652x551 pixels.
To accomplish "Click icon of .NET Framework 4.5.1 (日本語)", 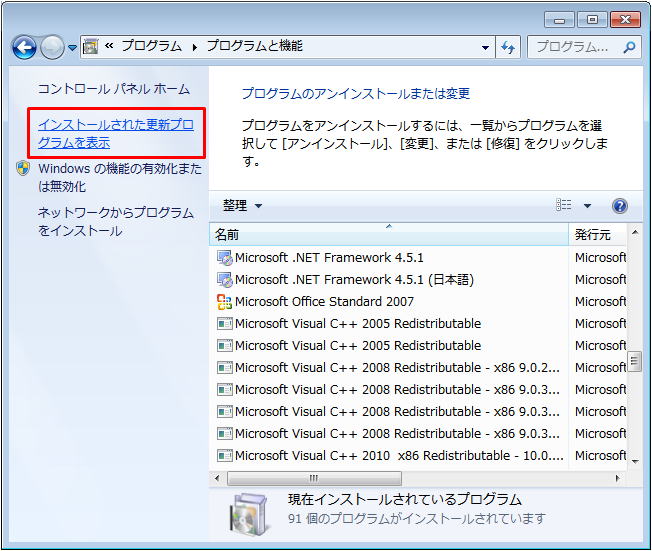I will tap(225, 279).
